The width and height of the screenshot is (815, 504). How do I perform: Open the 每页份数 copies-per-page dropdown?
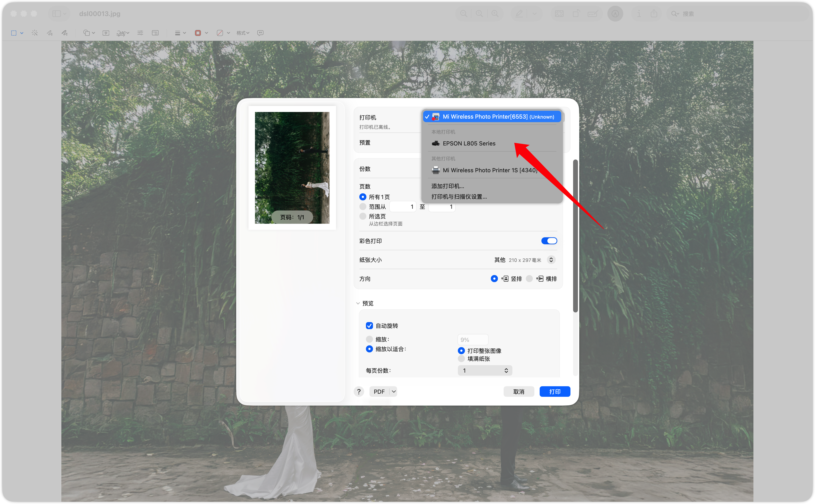(x=485, y=370)
